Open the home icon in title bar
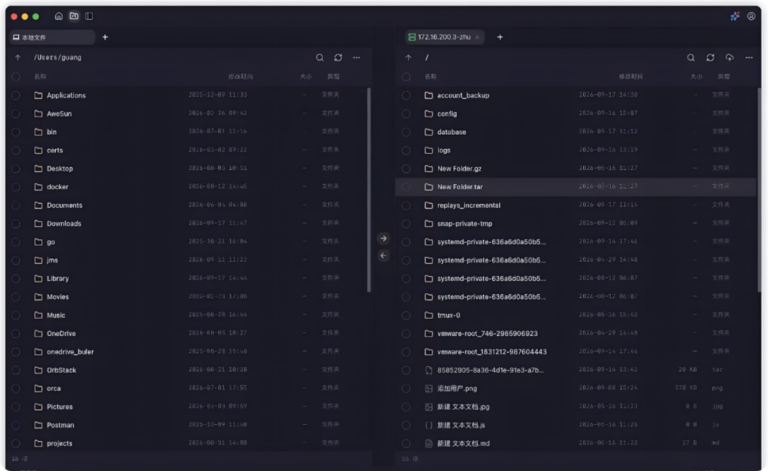This screenshot has height=471, width=768. coord(59,16)
